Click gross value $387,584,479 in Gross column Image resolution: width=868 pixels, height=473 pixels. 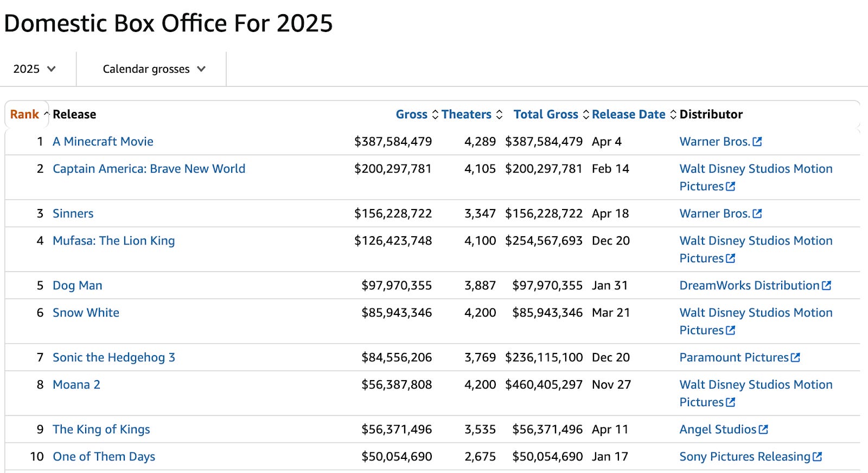click(393, 141)
